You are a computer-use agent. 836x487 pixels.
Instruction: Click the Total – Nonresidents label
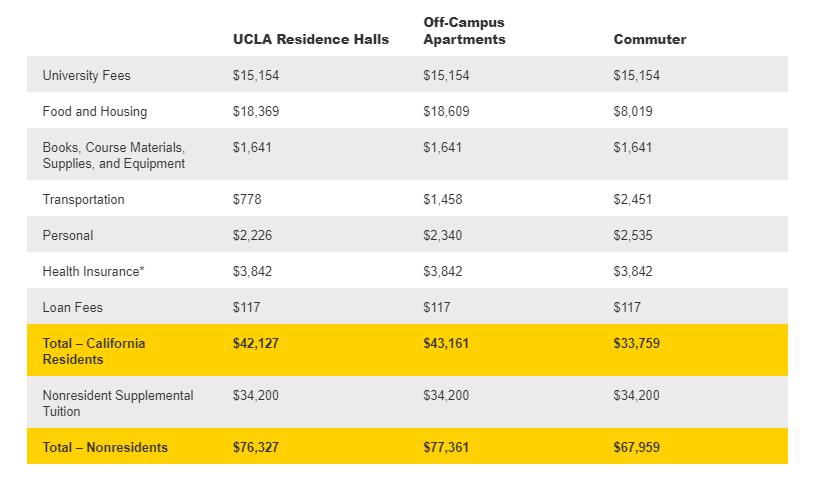(x=105, y=447)
